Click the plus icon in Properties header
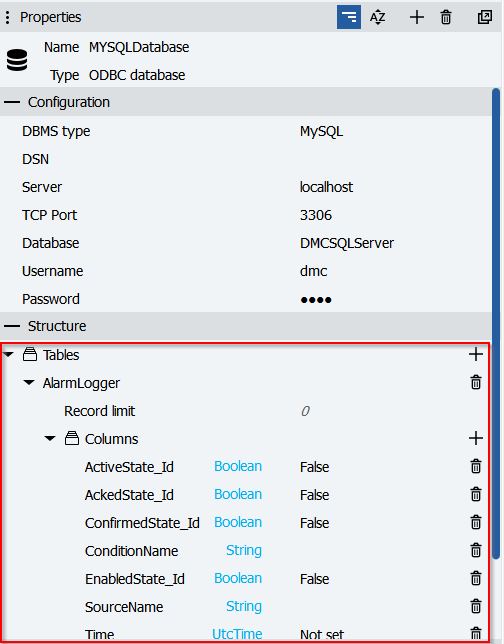504x644 pixels. 417,17
